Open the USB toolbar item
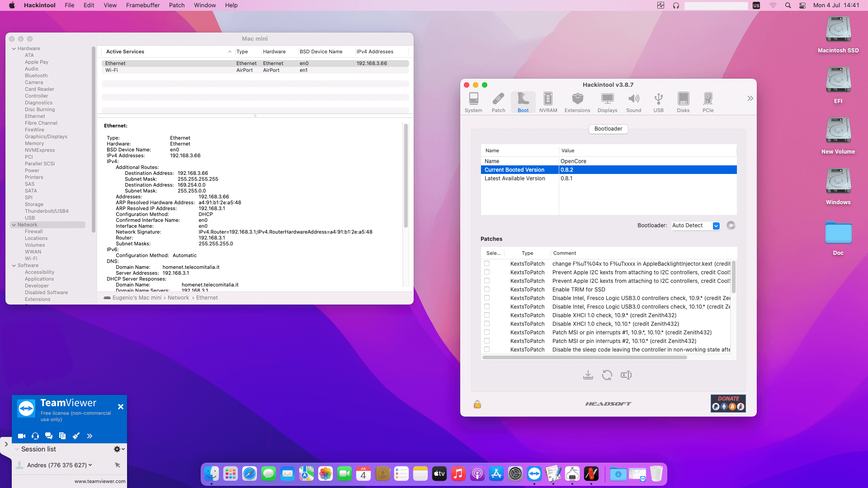868x488 pixels. coord(658,103)
